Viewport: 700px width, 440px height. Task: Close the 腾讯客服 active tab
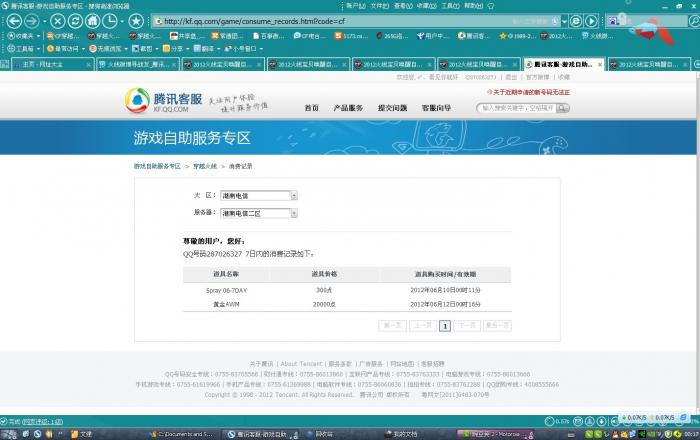[600, 65]
